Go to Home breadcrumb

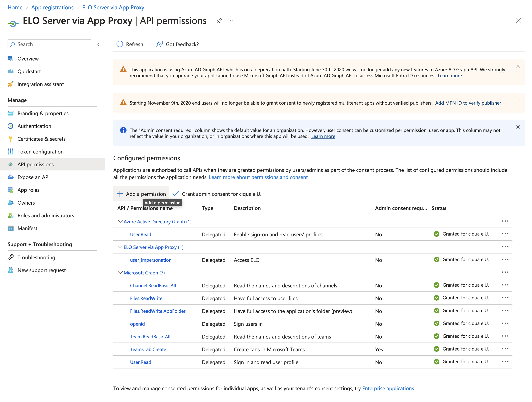pos(15,7)
